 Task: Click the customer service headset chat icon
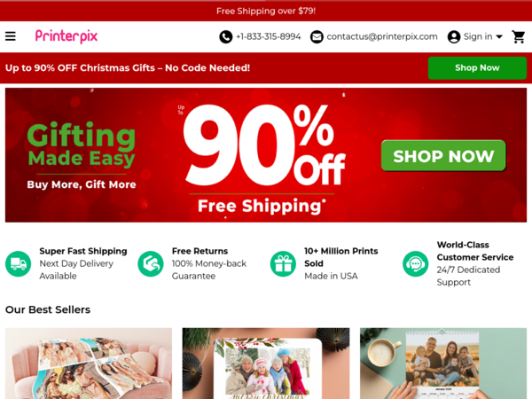point(416,263)
